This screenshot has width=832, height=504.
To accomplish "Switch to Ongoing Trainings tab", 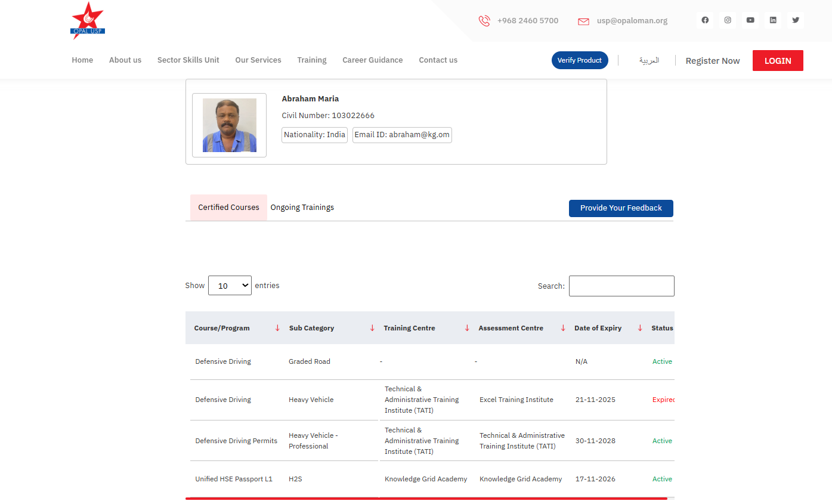I will pyautogui.click(x=302, y=208).
